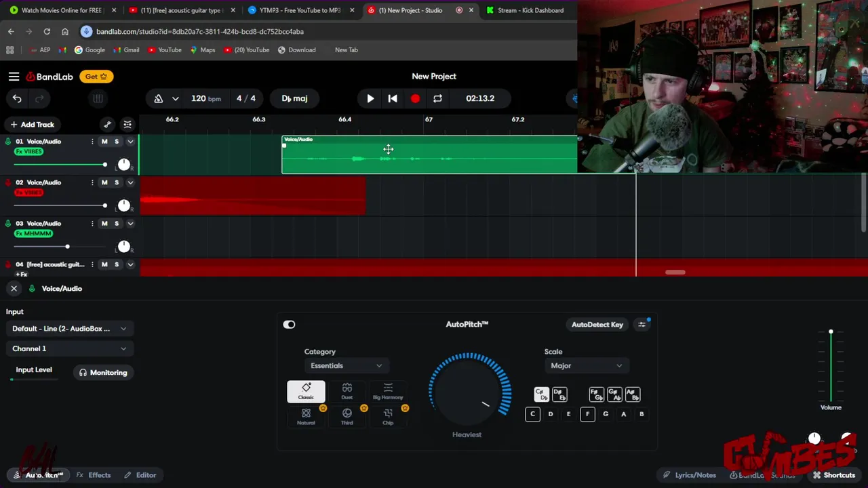Open the virtual piano keyboard icon
The height and width of the screenshot is (488, 868).
(x=98, y=99)
